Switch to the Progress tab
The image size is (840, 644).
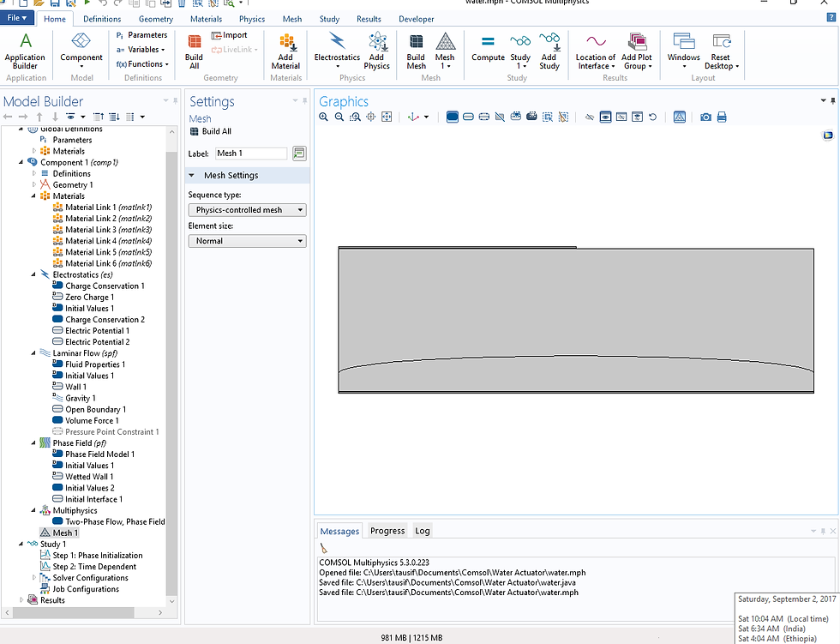(387, 531)
